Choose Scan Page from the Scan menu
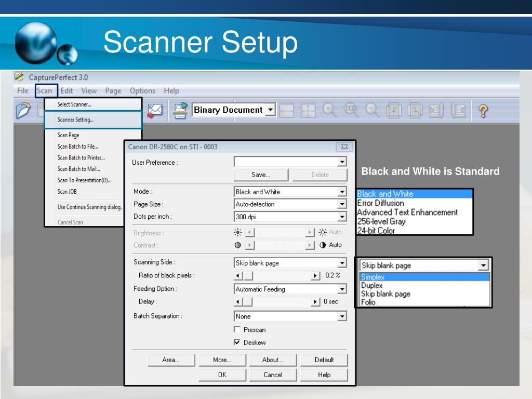 tap(68, 135)
